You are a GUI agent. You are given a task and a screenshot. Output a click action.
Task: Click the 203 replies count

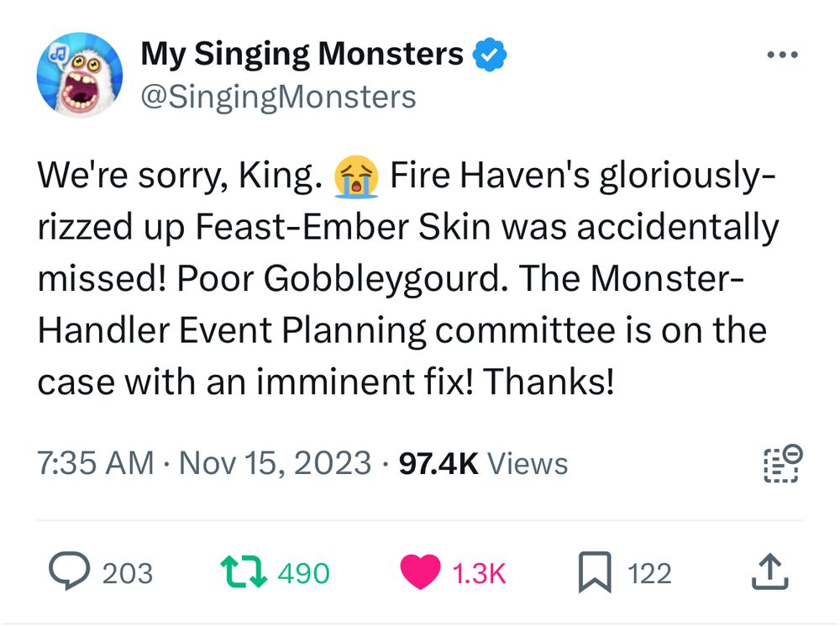pos(128,573)
